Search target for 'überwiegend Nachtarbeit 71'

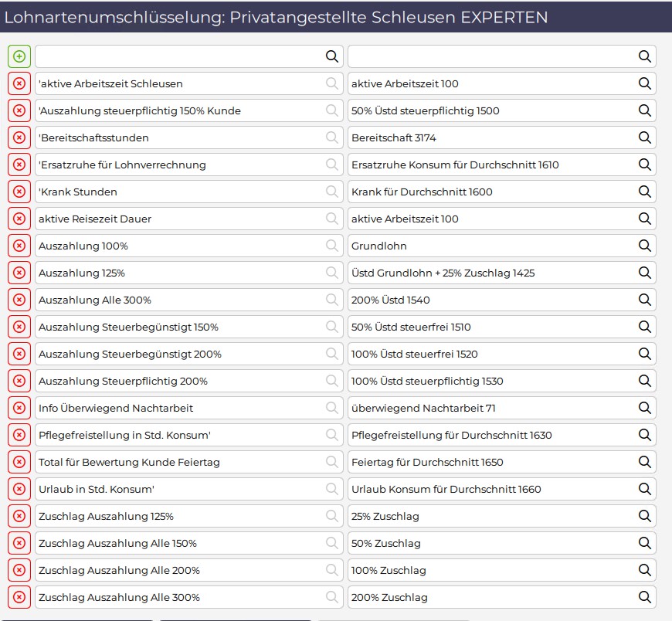[644, 407]
